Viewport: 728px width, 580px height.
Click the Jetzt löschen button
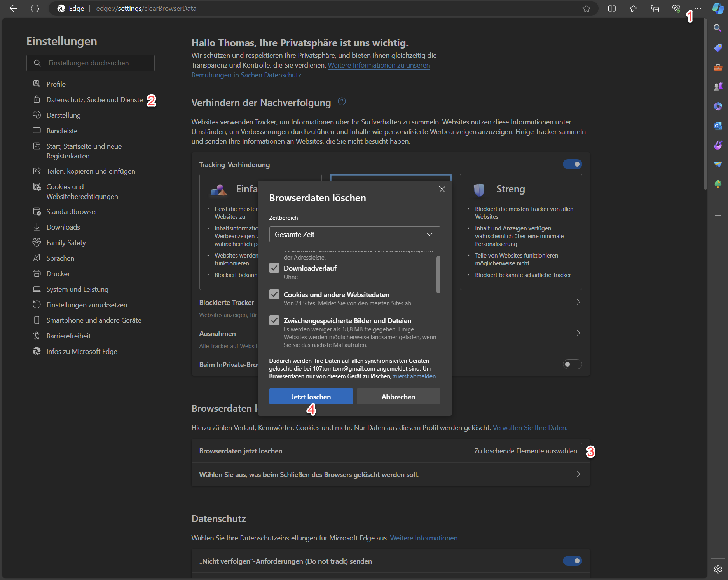311,397
